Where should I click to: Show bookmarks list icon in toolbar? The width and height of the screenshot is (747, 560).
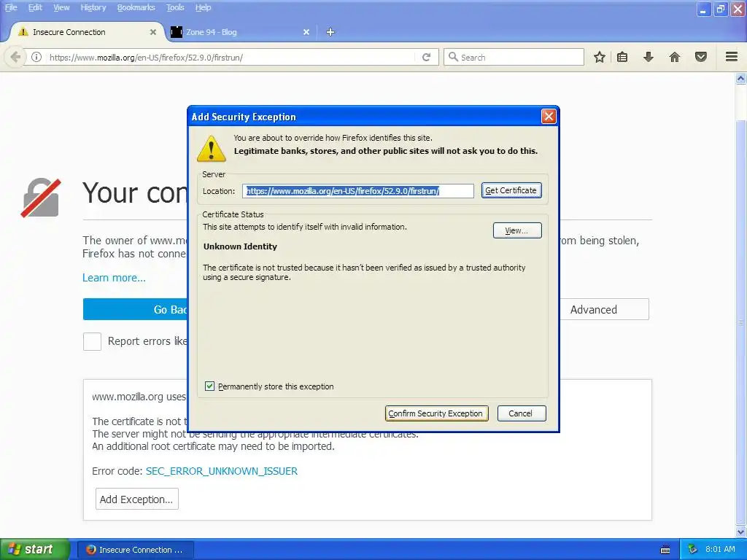click(x=622, y=57)
